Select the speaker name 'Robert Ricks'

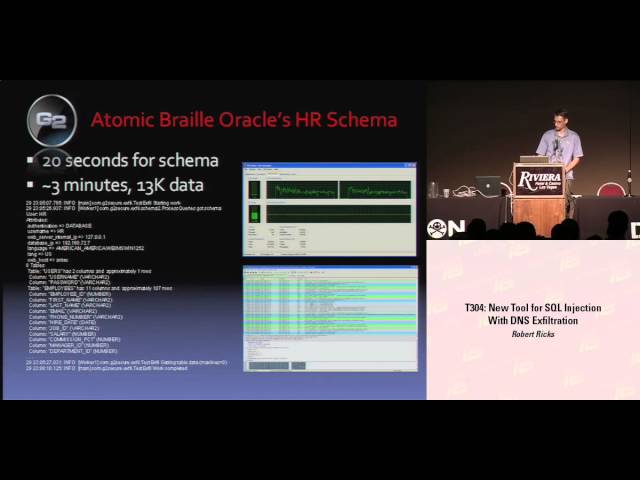click(533, 334)
